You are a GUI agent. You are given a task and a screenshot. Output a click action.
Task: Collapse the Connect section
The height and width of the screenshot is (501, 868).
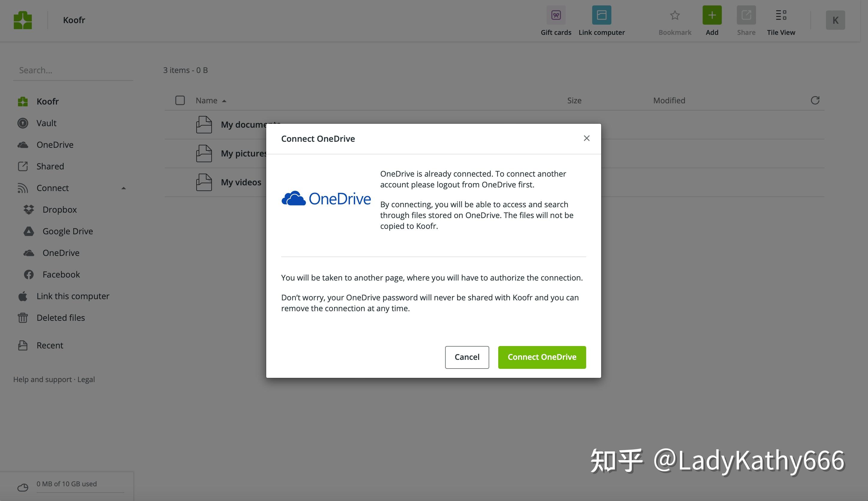(x=123, y=188)
